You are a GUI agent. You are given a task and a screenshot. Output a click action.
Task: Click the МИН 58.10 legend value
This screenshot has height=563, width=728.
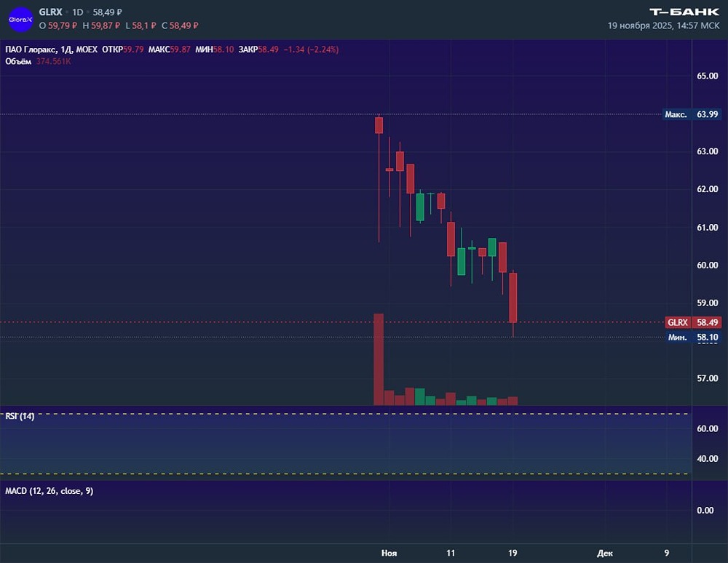pos(215,49)
